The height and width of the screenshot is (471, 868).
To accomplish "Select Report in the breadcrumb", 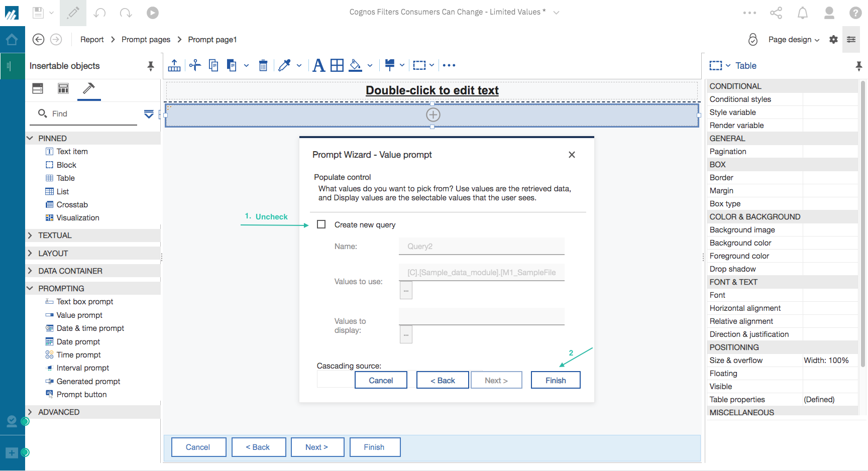I will tap(92, 40).
